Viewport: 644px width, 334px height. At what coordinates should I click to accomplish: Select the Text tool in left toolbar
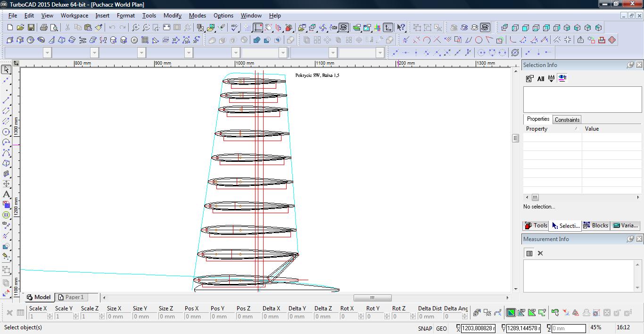[x=6, y=194]
